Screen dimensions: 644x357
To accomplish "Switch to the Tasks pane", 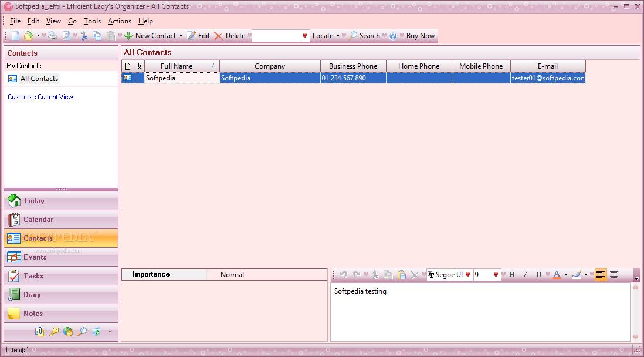I will pyautogui.click(x=61, y=276).
